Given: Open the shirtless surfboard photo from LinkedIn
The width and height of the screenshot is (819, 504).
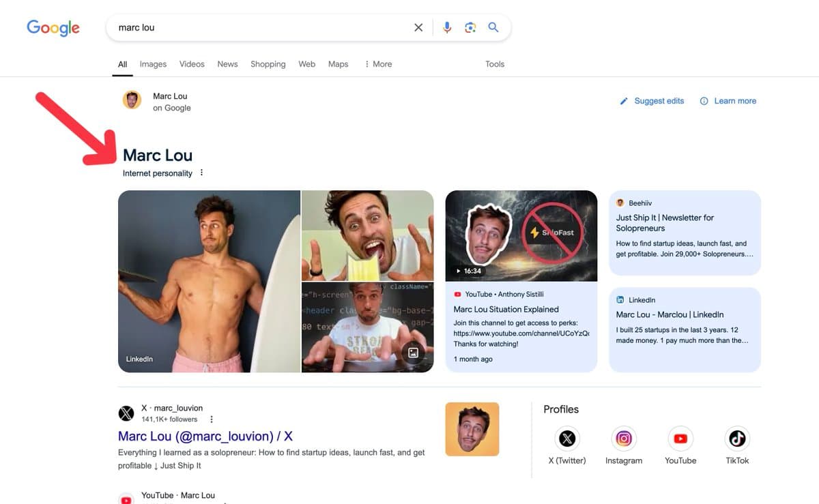Looking at the screenshot, I should (x=209, y=281).
